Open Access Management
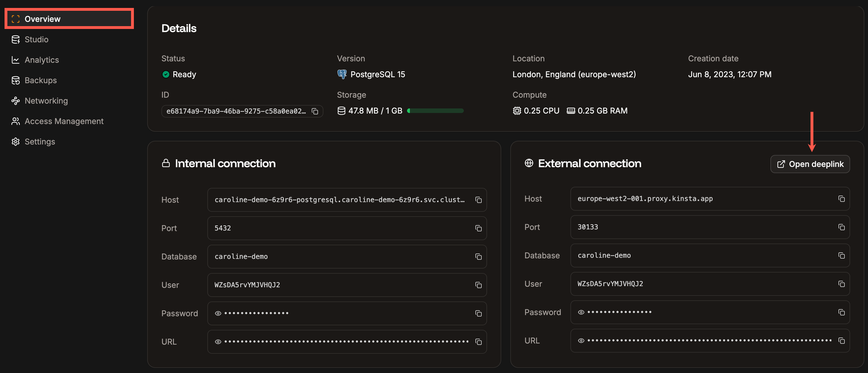This screenshot has height=373, width=868. click(x=64, y=121)
